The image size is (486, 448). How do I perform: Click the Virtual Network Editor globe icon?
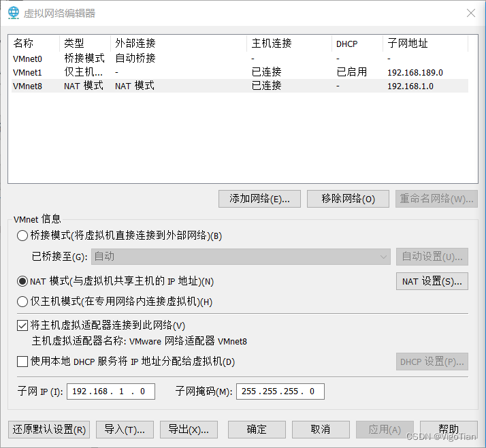[14, 13]
